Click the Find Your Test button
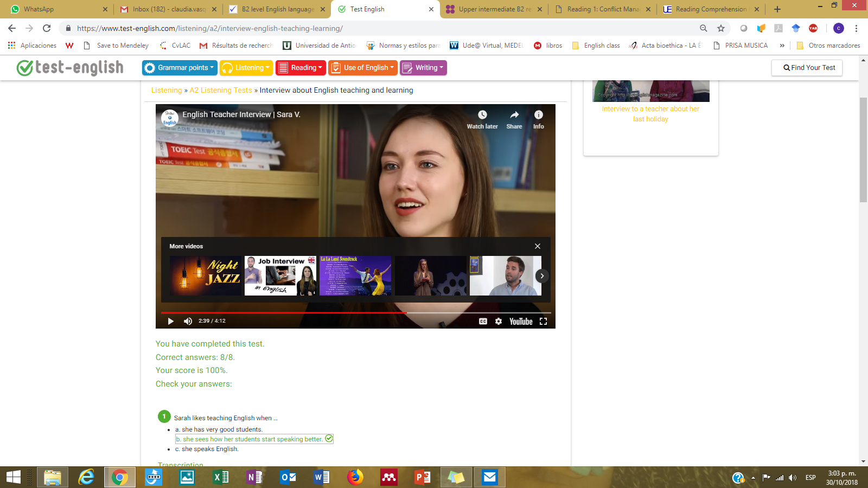This screenshot has width=868, height=488. [x=807, y=68]
